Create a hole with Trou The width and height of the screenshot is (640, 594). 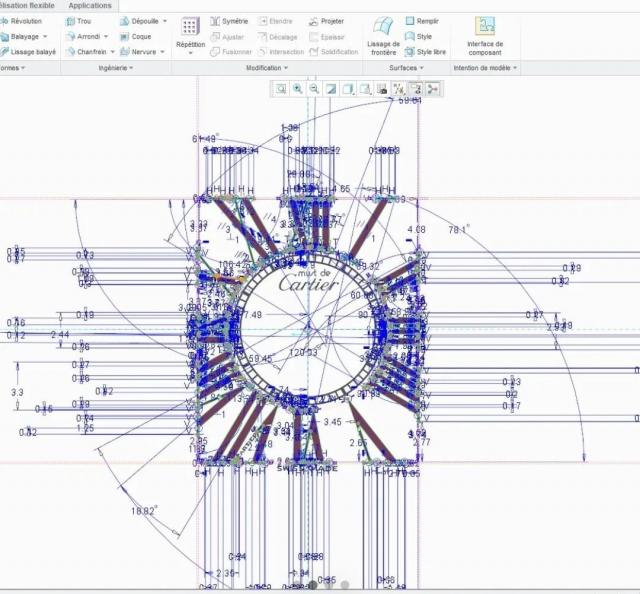[x=79, y=21]
